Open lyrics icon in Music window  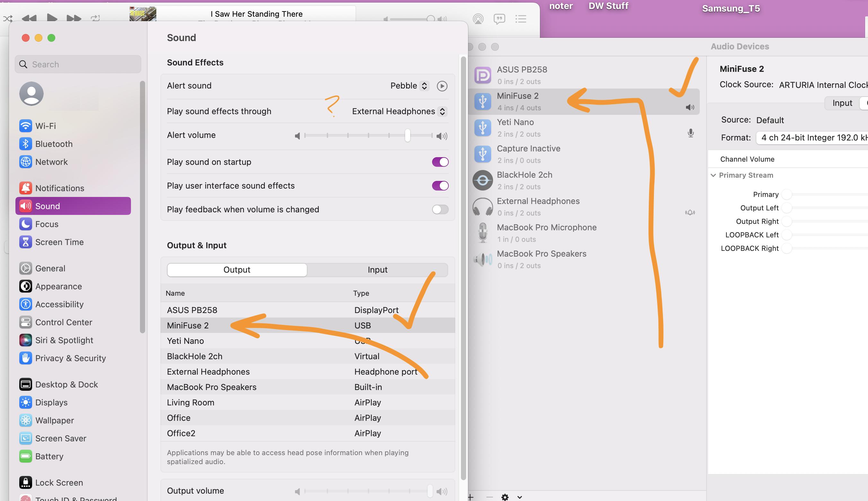pyautogui.click(x=499, y=19)
